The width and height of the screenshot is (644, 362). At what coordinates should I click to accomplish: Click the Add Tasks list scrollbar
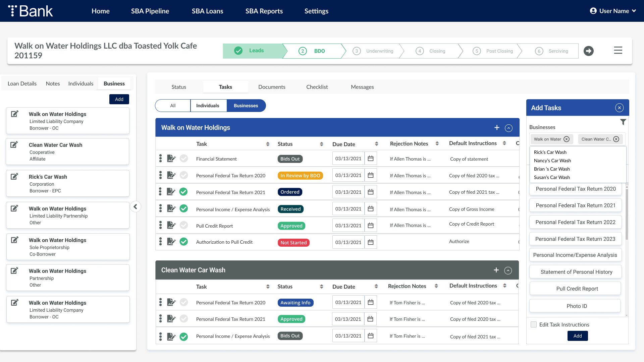click(627, 215)
